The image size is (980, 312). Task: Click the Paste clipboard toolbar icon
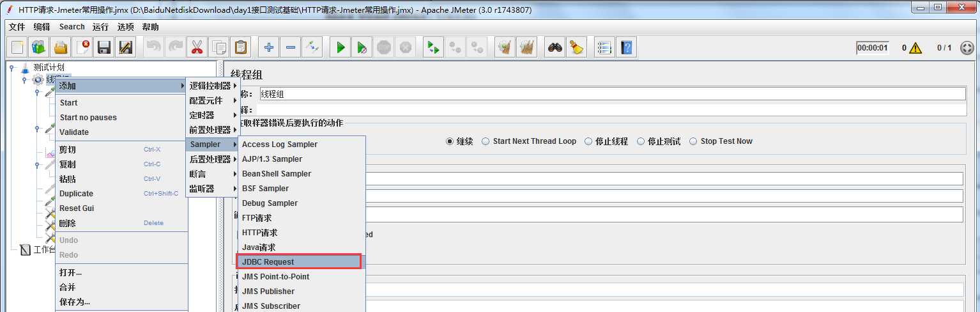(241, 47)
